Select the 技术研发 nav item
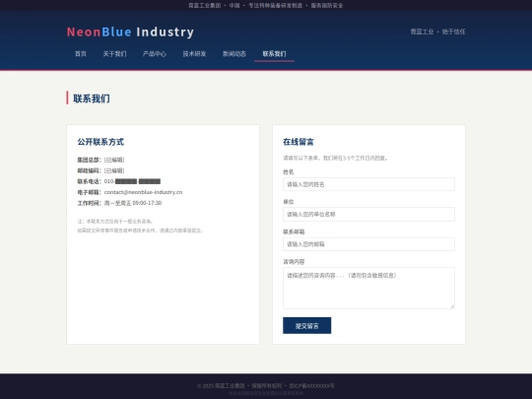Image resolution: width=532 pixels, height=399 pixels. point(194,54)
